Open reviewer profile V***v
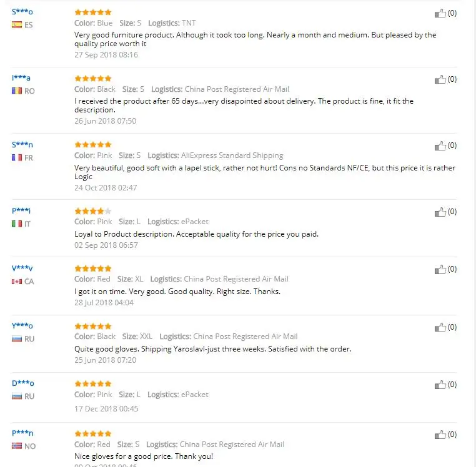The image size is (476, 467). [22, 268]
